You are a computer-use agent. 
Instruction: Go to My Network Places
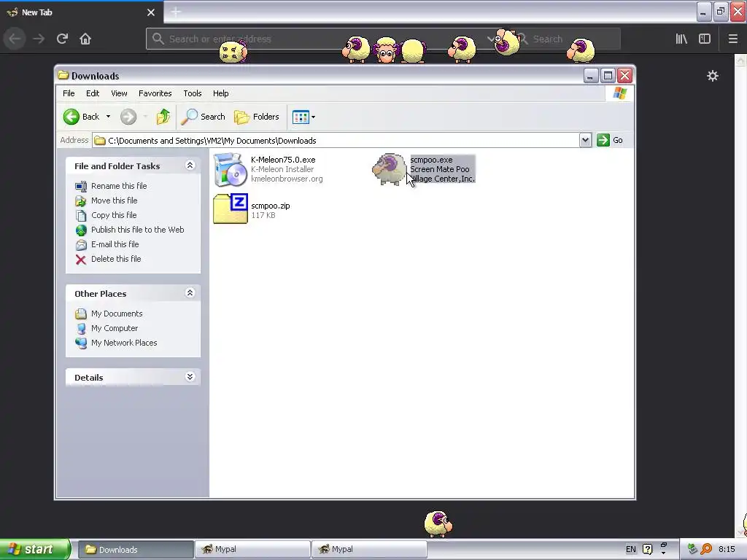124,343
